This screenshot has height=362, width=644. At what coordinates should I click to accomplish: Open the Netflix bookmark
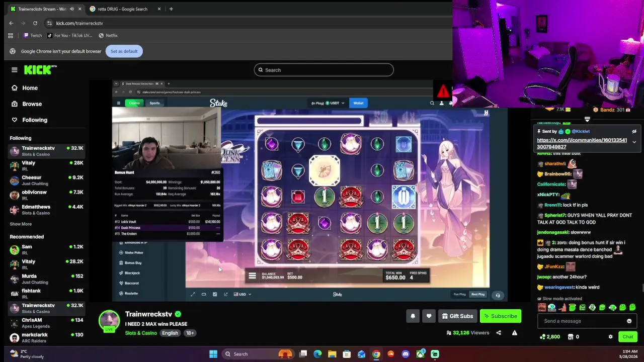click(108, 36)
